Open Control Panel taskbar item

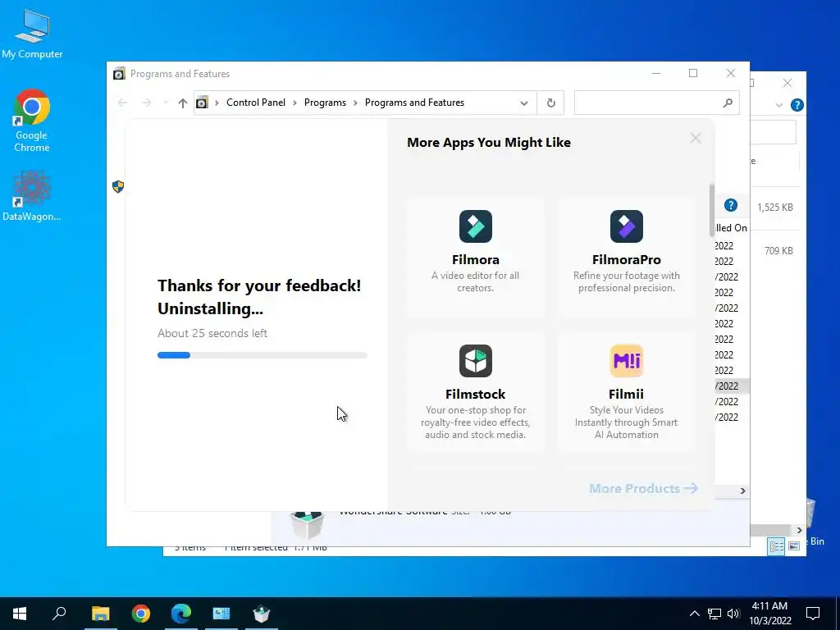[221, 614]
